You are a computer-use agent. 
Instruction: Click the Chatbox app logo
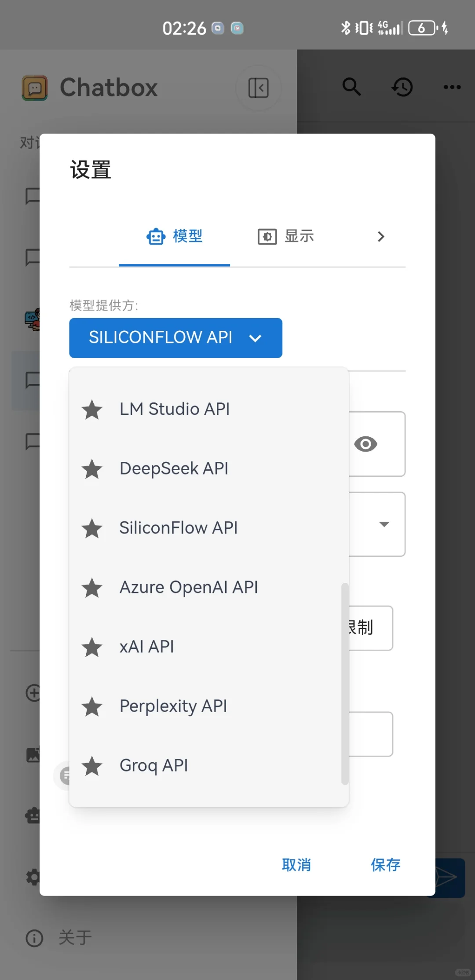pyautogui.click(x=35, y=88)
